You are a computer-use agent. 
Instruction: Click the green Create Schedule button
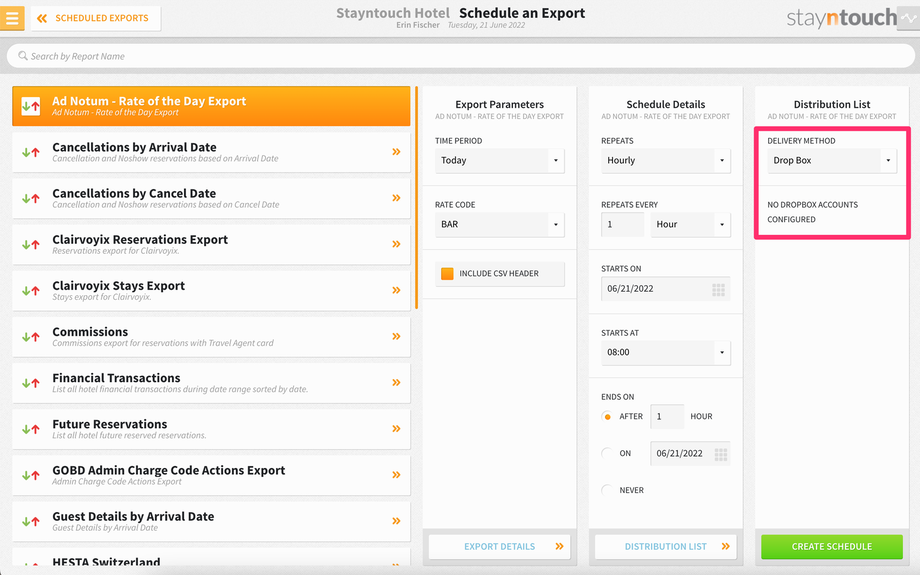click(x=832, y=546)
